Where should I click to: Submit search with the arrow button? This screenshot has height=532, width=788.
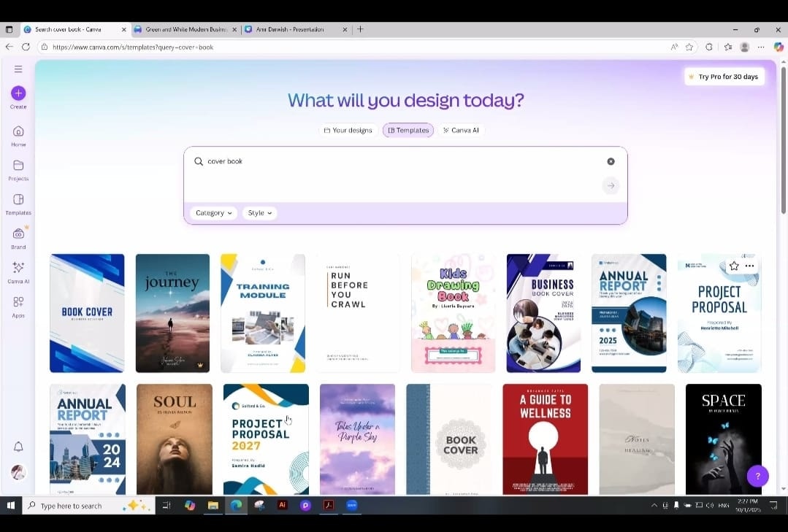[611, 186]
